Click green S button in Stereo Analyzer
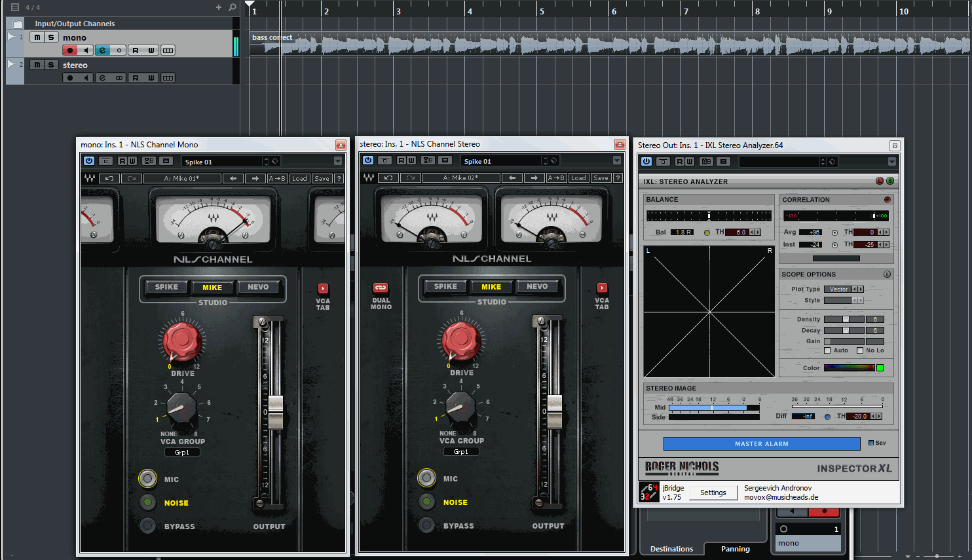This screenshot has width=972, height=560. pos(889,181)
